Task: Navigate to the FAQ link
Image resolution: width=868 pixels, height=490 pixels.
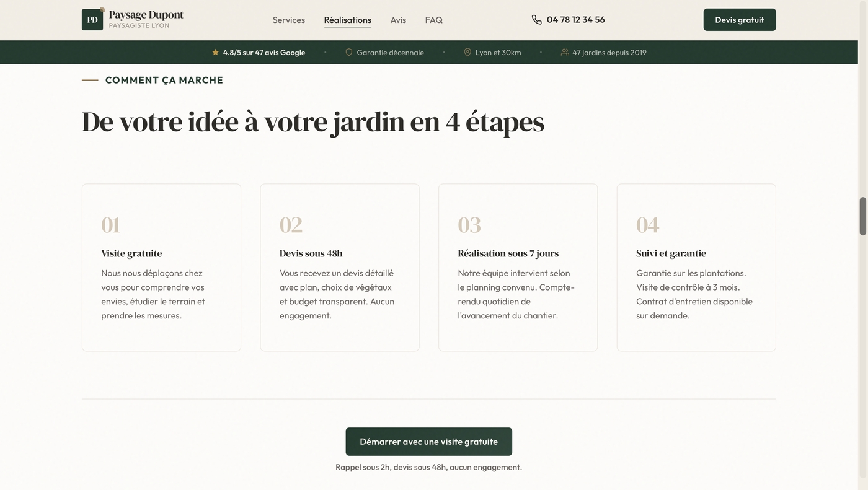Action: tap(434, 20)
